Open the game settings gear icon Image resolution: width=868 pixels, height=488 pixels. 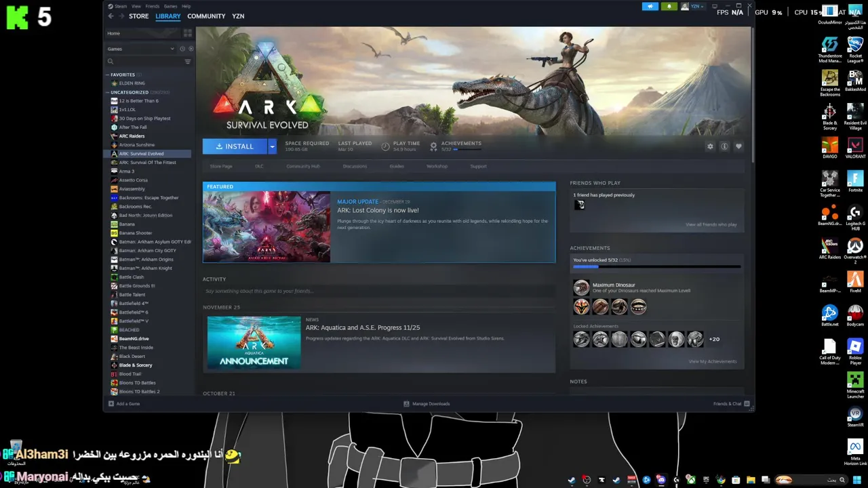click(710, 146)
